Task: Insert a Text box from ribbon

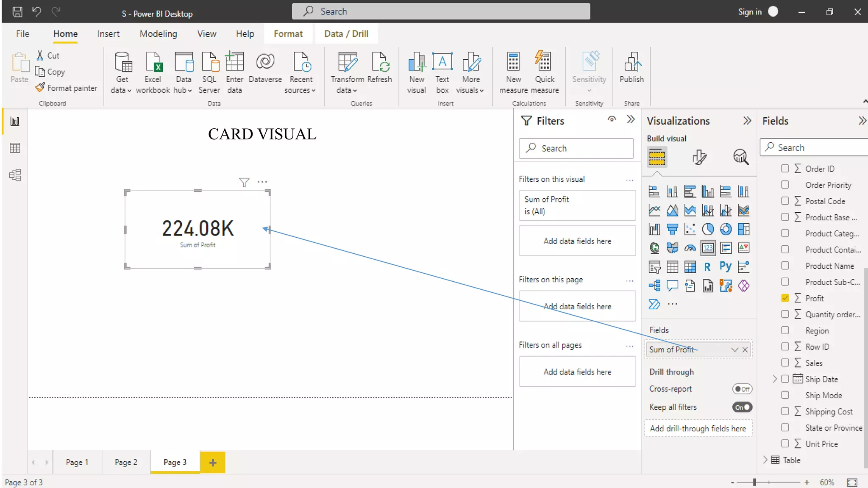Action: tap(442, 71)
